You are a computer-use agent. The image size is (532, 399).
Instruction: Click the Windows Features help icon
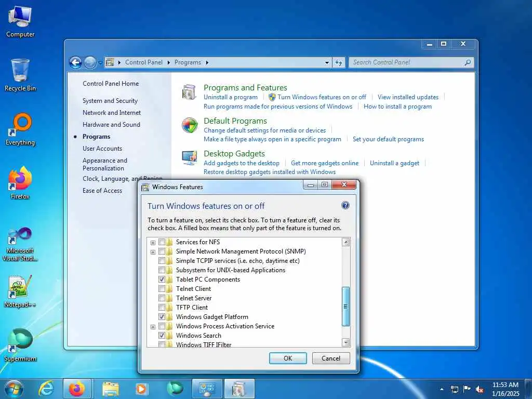[x=345, y=205]
